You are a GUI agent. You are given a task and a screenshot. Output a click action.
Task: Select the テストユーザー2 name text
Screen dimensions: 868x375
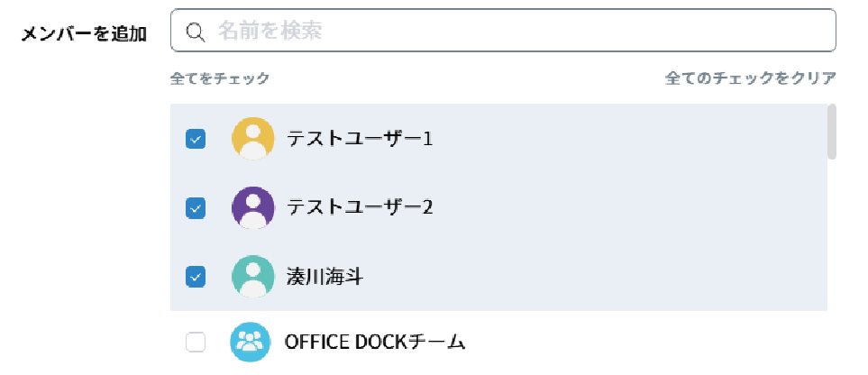point(360,207)
